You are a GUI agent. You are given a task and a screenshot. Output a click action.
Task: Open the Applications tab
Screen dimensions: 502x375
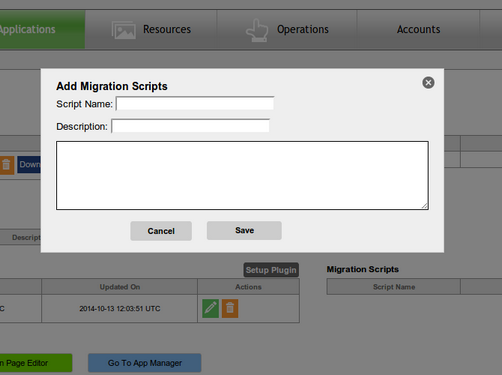[x=42, y=29]
